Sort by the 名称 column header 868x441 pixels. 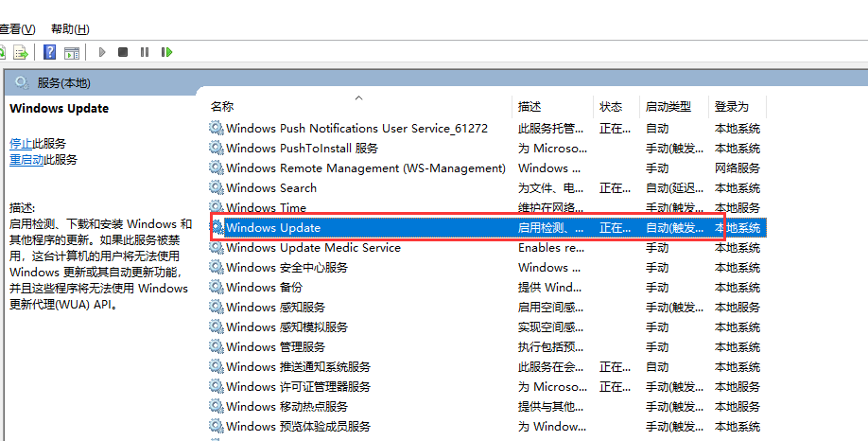click(x=360, y=106)
